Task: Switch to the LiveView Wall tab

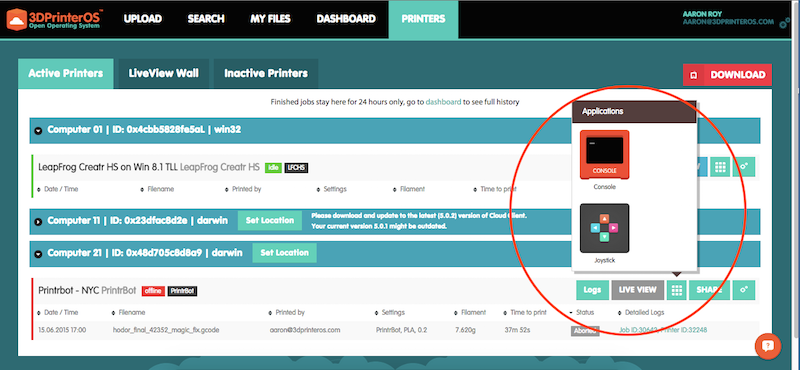Action: [164, 73]
